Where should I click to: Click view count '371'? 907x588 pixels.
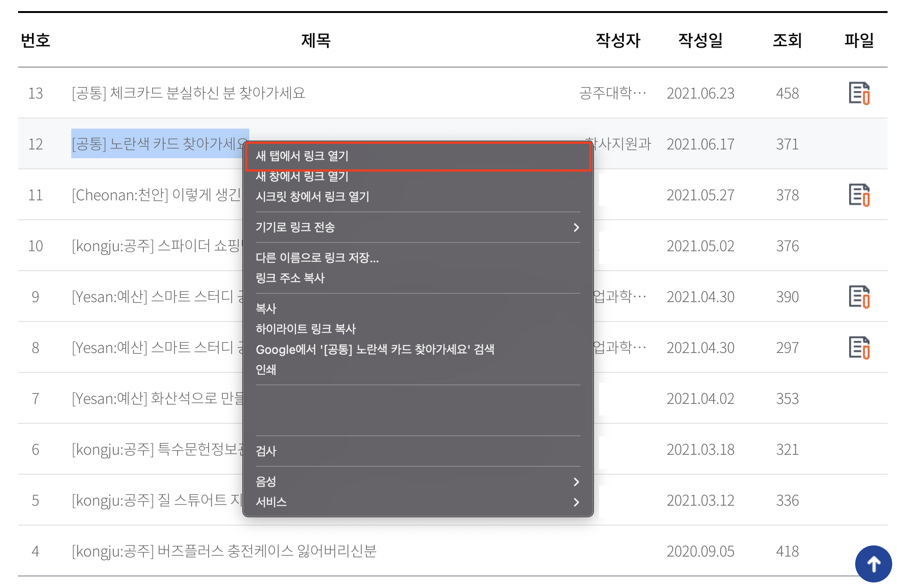click(787, 144)
